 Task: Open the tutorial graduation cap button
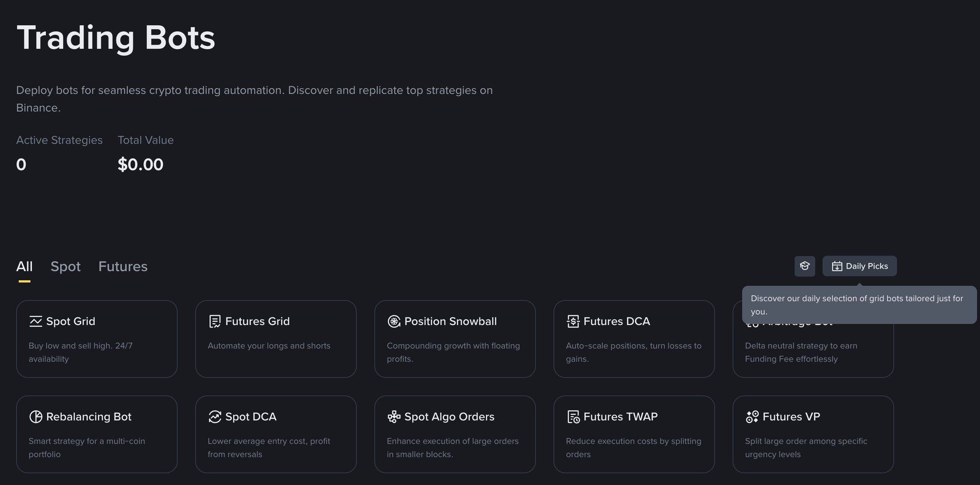click(x=804, y=266)
